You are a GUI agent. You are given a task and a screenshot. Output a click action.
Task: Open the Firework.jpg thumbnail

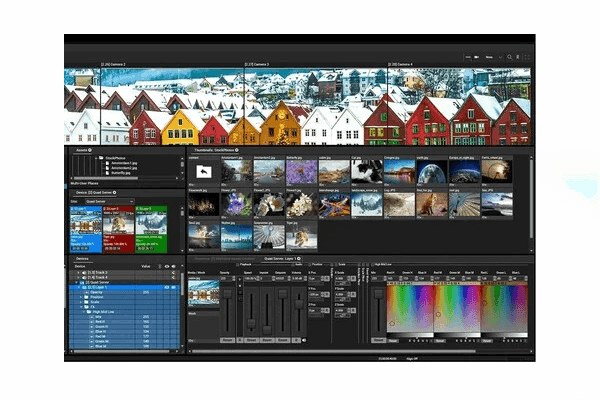[204, 204]
